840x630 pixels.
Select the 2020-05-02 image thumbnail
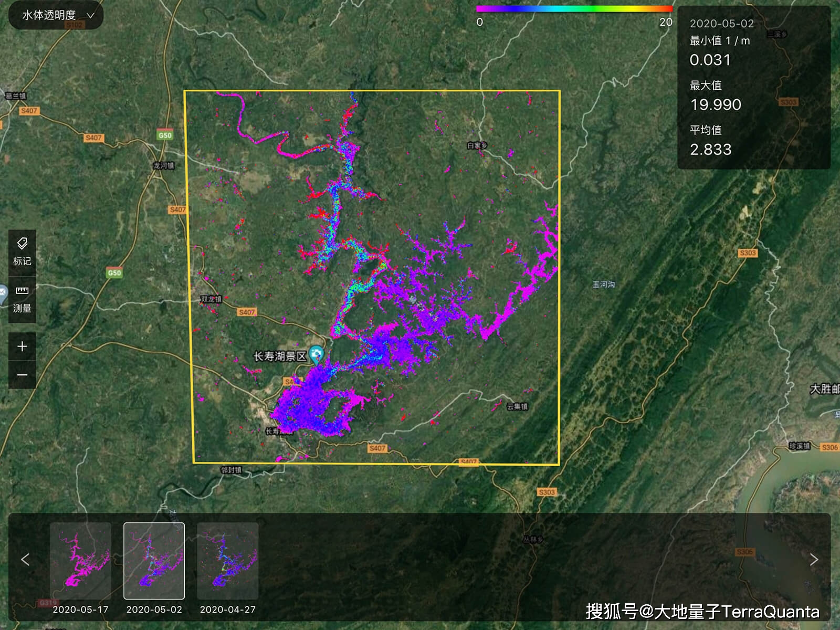(154, 560)
